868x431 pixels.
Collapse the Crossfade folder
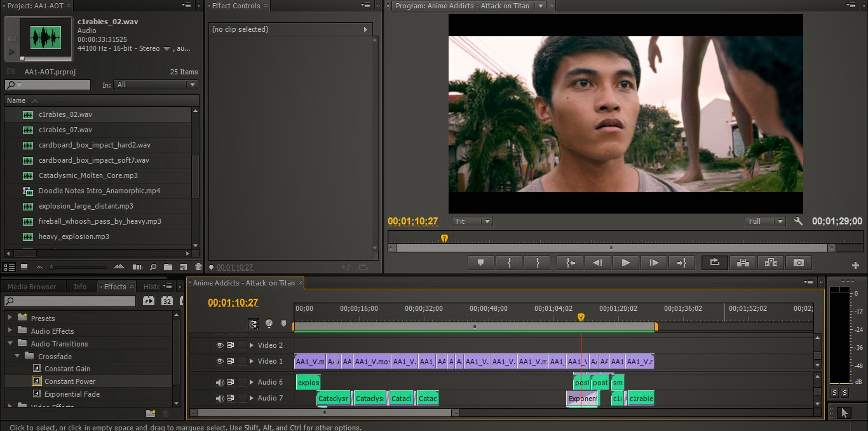[x=18, y=356]
